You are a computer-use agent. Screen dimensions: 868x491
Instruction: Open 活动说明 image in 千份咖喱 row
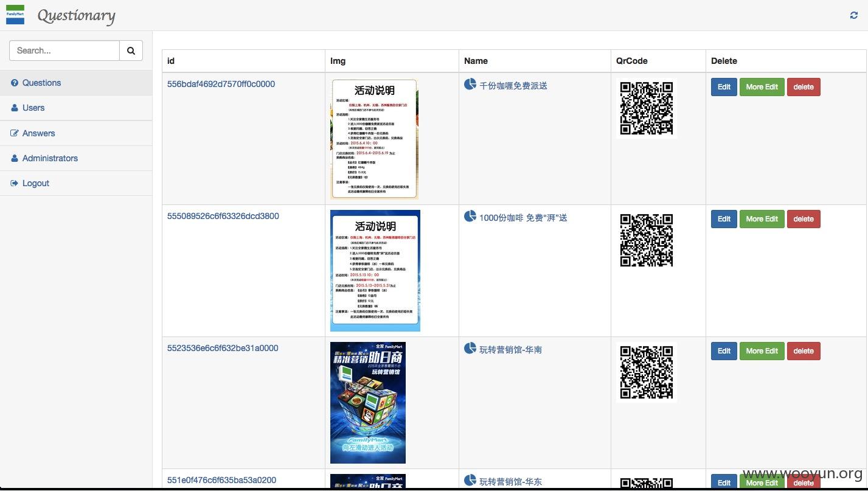(374, 139)
